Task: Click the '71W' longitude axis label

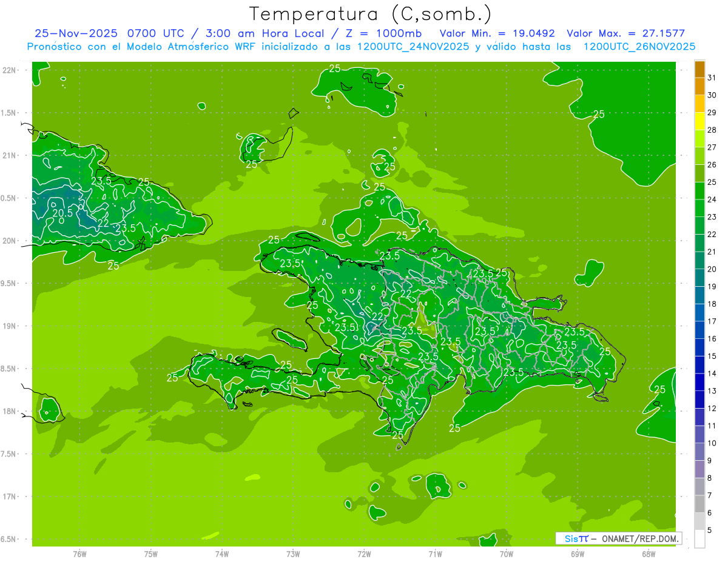Action: pos(435,554)
